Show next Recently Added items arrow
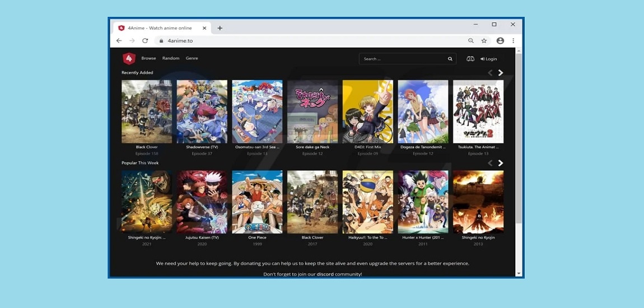644x308 pixels. 500,73
